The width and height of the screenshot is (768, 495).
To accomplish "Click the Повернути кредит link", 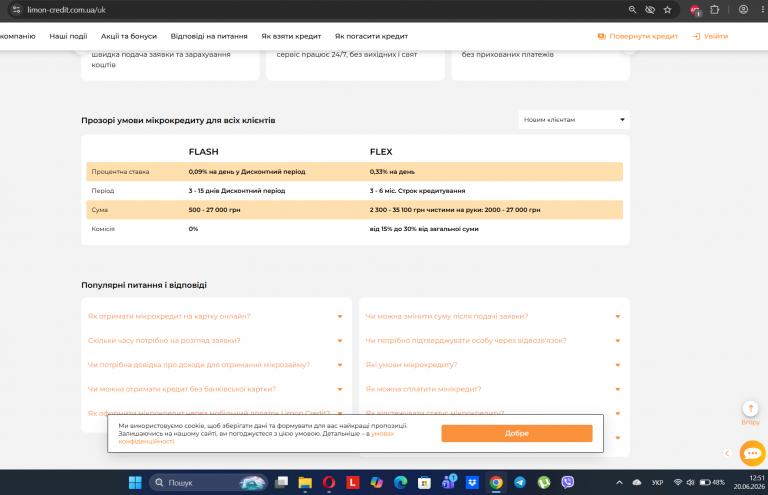I will 638,36.
